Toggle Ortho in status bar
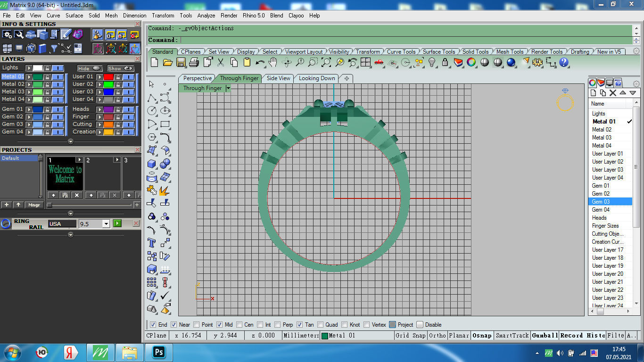This screenshot has width=644, height=362. point(438,336)
